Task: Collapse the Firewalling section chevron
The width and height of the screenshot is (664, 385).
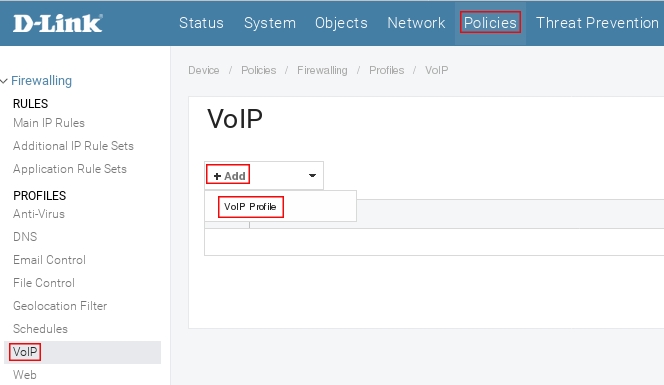Action: tap(4, 81)
